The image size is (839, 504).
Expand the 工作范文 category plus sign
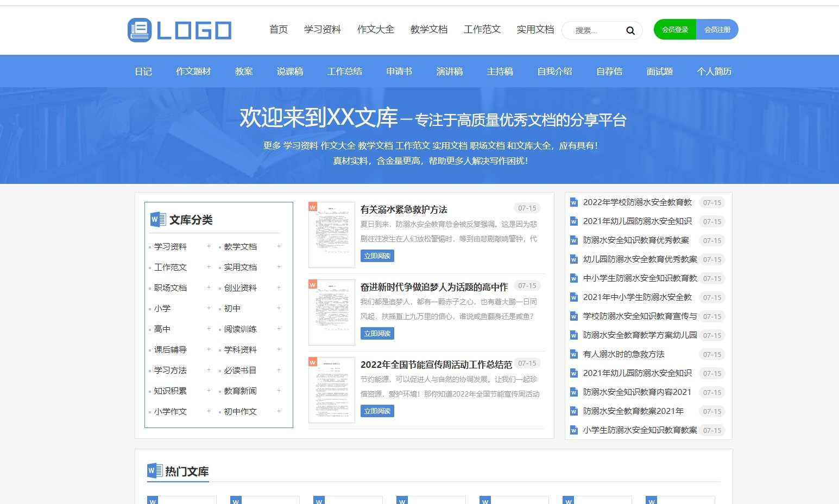209,267
